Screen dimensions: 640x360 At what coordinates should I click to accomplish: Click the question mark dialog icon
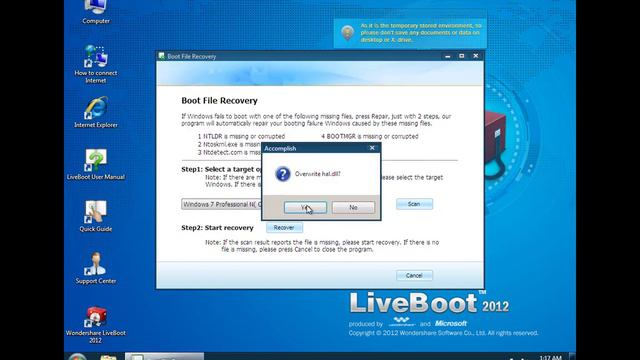point(282,174)
